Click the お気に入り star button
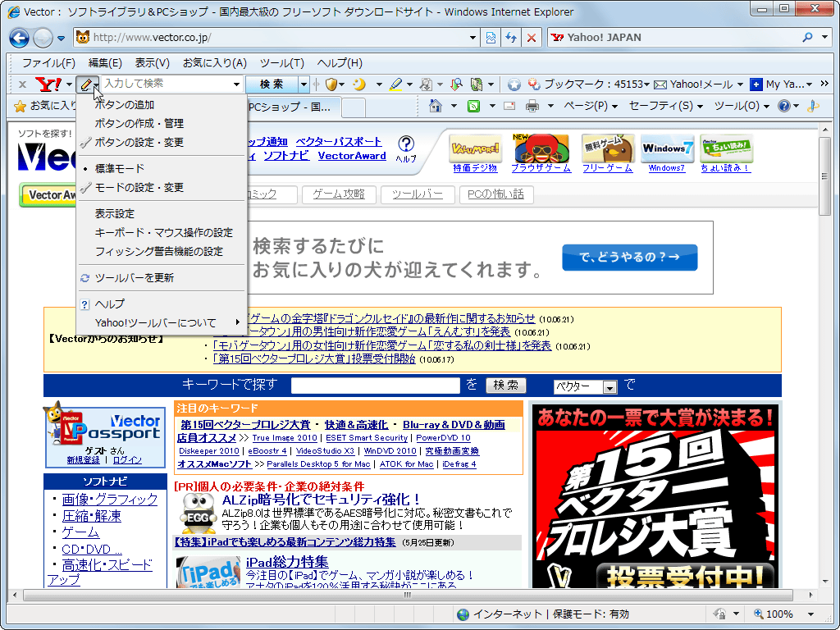This screenshot has height=630, width=840. pyautogui.click(x=44, y=106)
